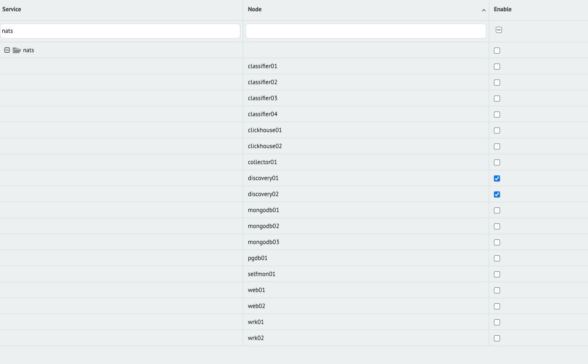The image size is (588, 364).
Task: Click the Enable column header
Action: (503, 9)
